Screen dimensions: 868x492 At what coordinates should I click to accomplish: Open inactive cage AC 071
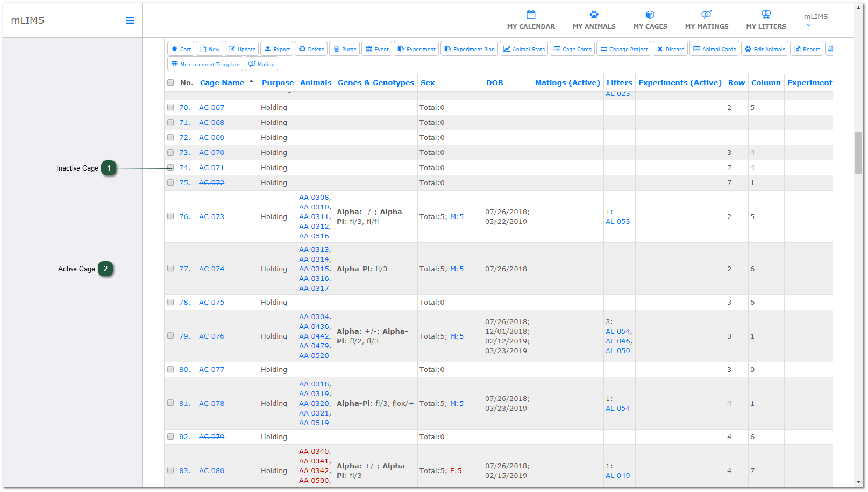click(211, 167)
